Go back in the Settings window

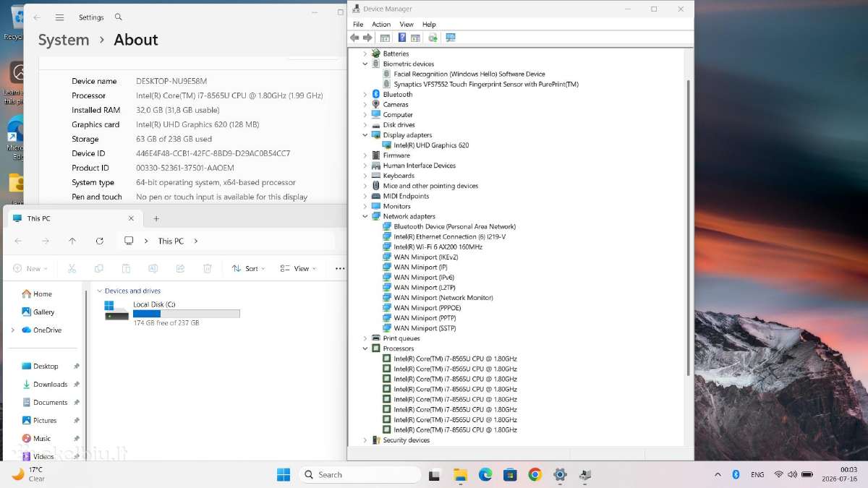37,17
